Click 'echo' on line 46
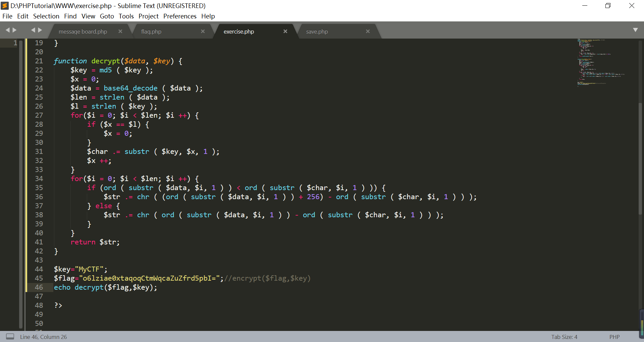This screenshot has height=342, width=644. [x=62, y=287]
